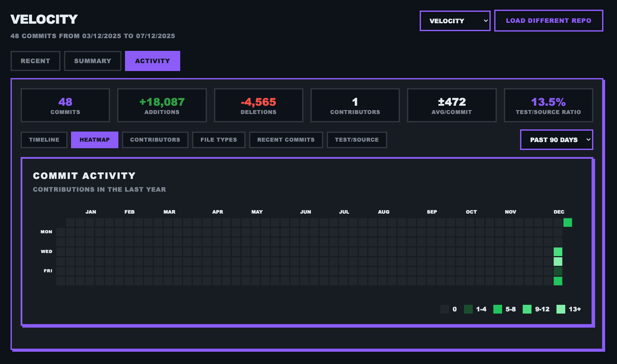Open the Recent Commits sub-tab

[x=285, y=140]
